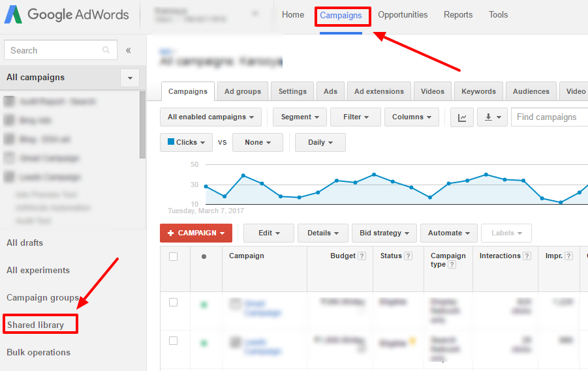Viewport: 588px width, 371px height.
Task: Sort by the Campaign type column header
Action: [x=448, y=260]
